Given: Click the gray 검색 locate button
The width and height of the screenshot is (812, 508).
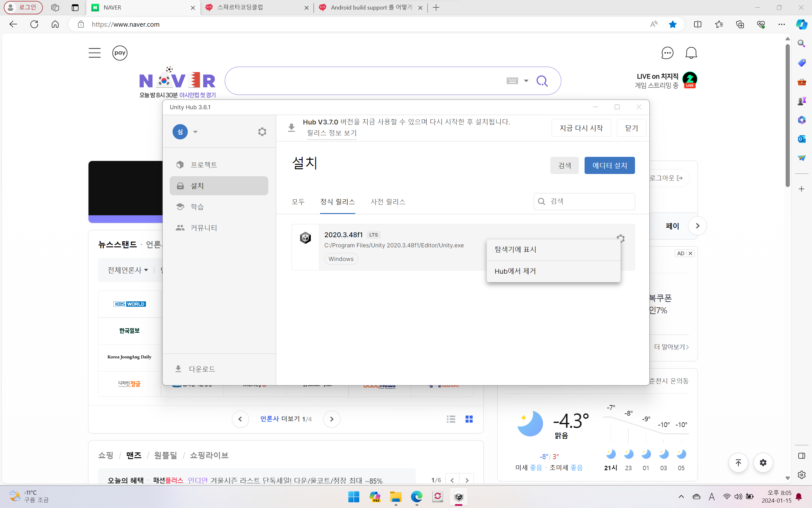Looking at the screenshot, I should coord(564,165).
